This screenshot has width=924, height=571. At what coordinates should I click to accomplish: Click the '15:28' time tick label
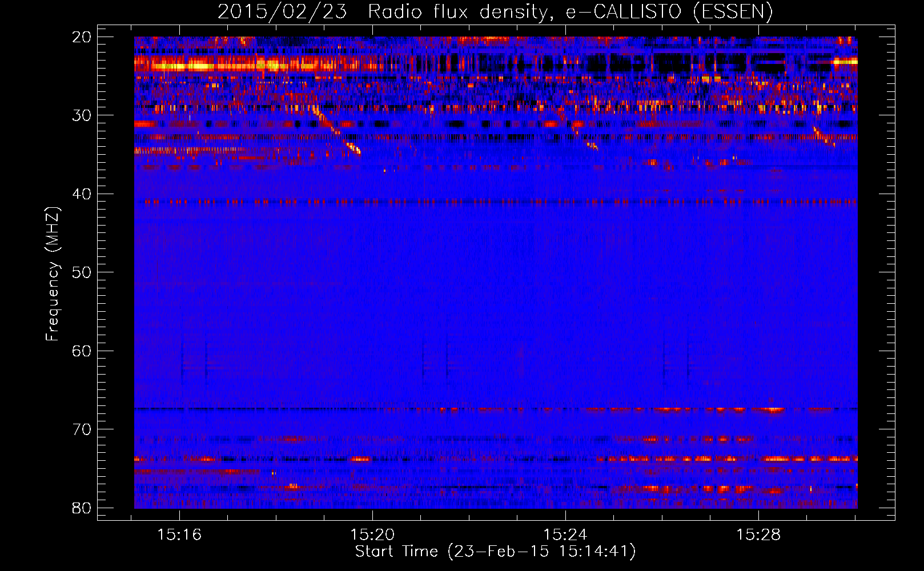[x=758, y=535]
